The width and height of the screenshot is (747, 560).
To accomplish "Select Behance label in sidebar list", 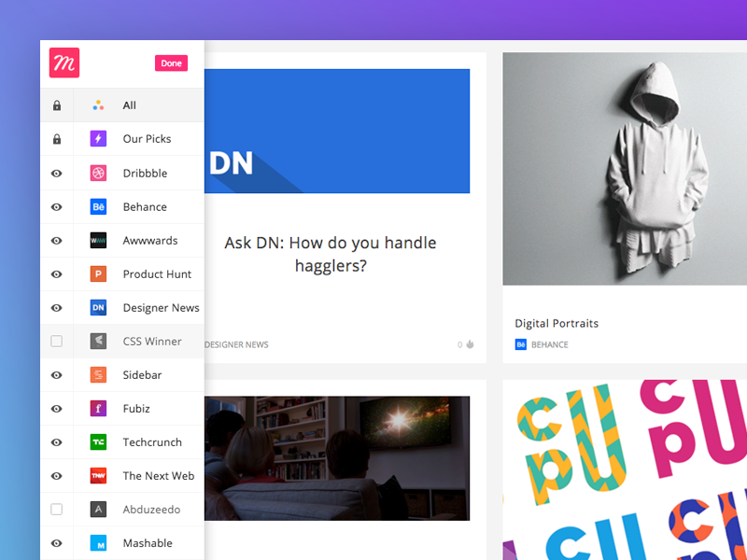I will pos(145,206).
